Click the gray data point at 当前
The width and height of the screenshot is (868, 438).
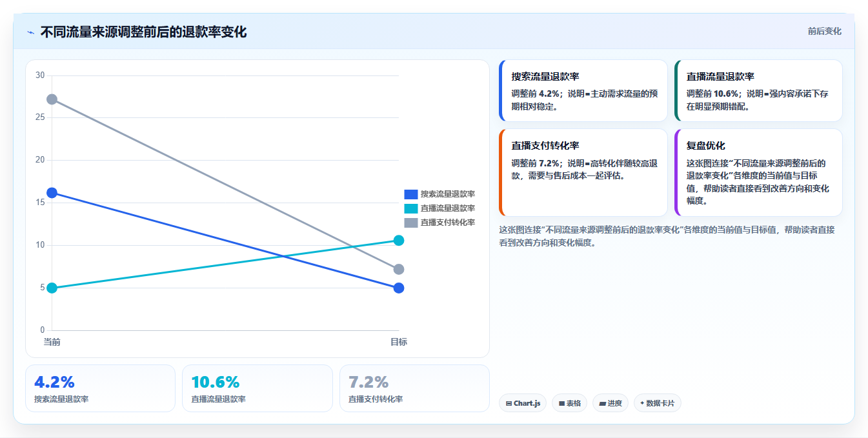click(x=52, y=99)
